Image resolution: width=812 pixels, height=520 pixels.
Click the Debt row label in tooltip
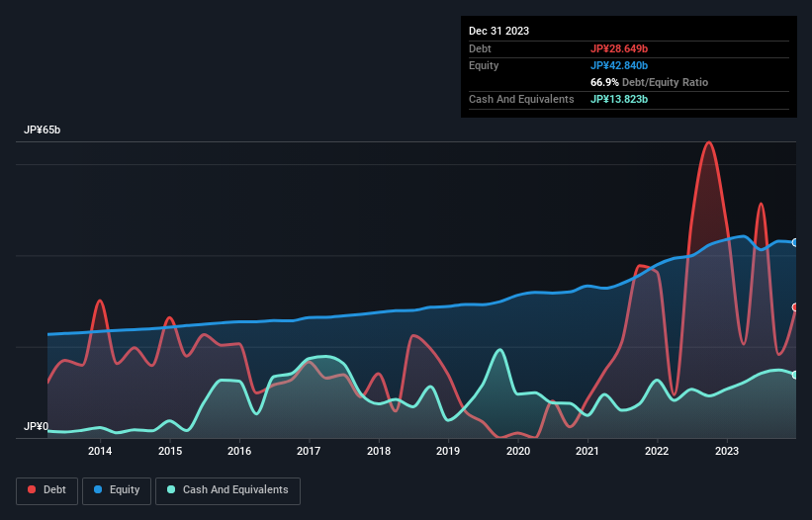tap(480, 48)
